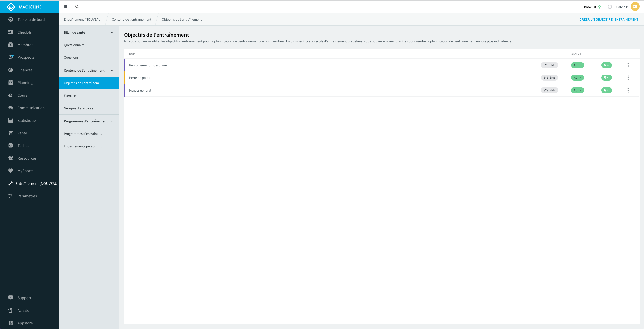
Task: Select the Perte de poids row name
Action: click(140, 78)
